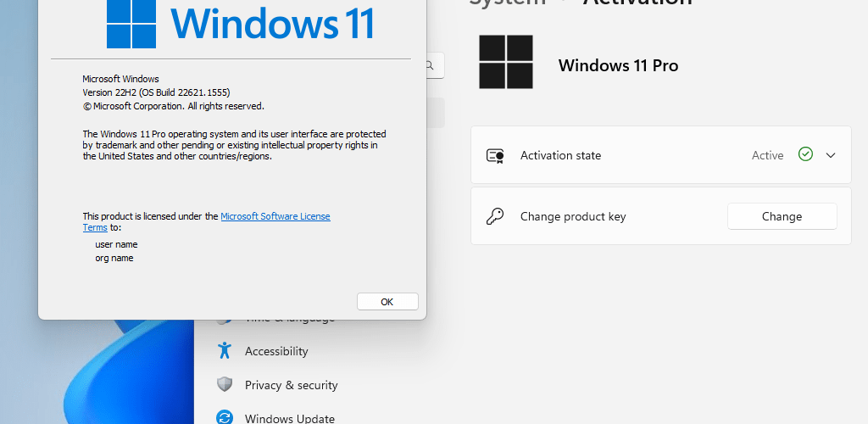Click OK to close the About Windows dialog

click(387, 302)
